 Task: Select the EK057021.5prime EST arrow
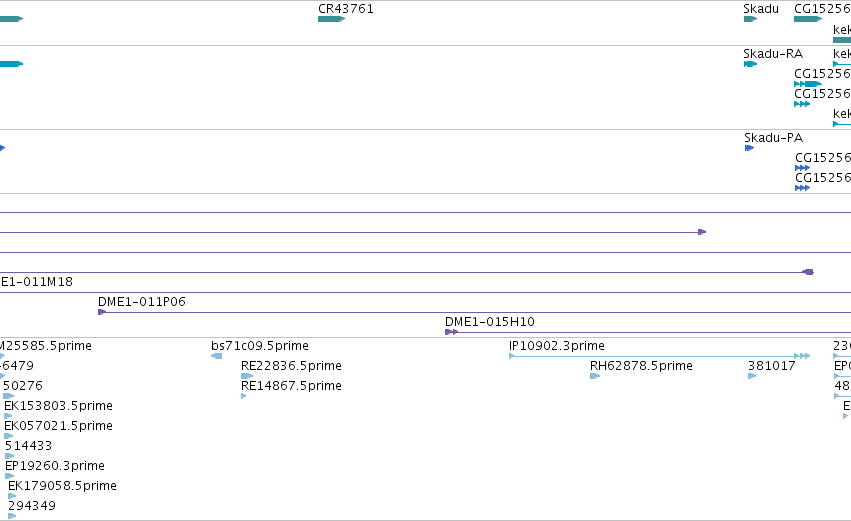coord(9,436)
